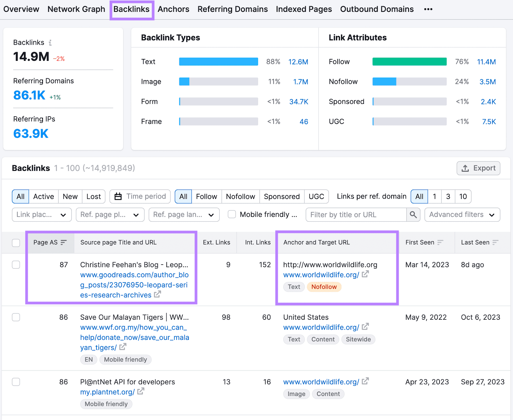Open Advanced filters

click(x=462, y=215)
